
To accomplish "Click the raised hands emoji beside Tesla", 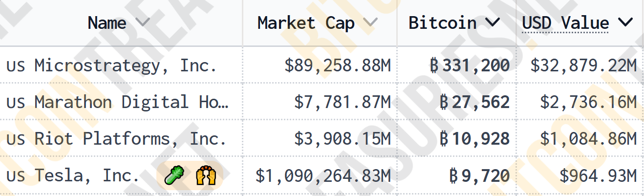I will 206,175.
